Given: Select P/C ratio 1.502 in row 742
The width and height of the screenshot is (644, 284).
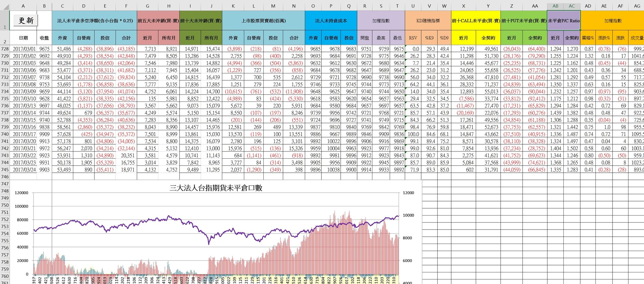Looking at the screenshot, I should 572,148.
